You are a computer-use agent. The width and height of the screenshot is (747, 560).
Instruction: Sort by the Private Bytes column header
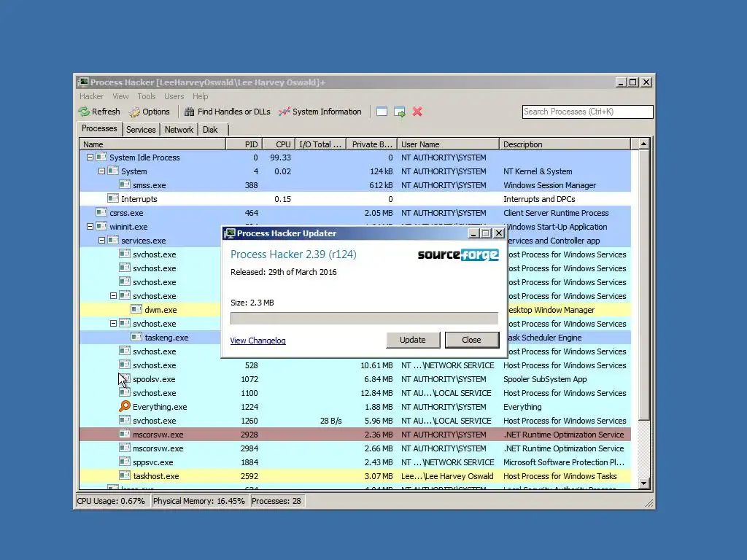[371, 144]
